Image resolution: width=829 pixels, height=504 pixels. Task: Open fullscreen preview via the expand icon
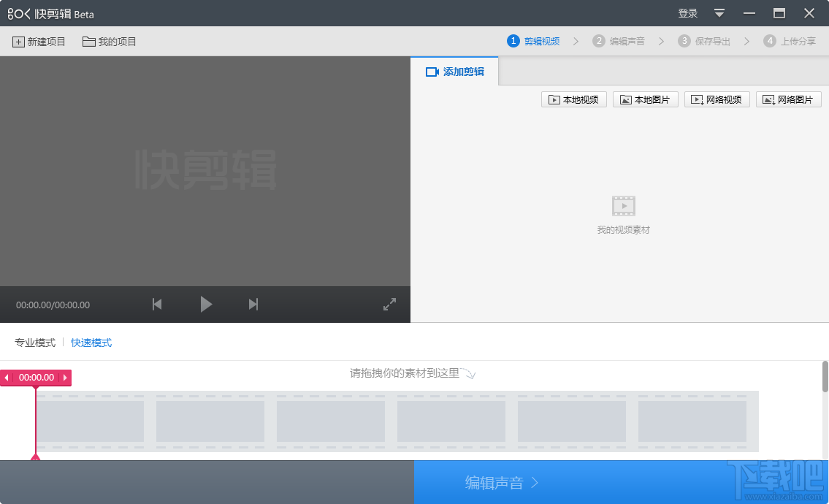(x=389, y=304)
